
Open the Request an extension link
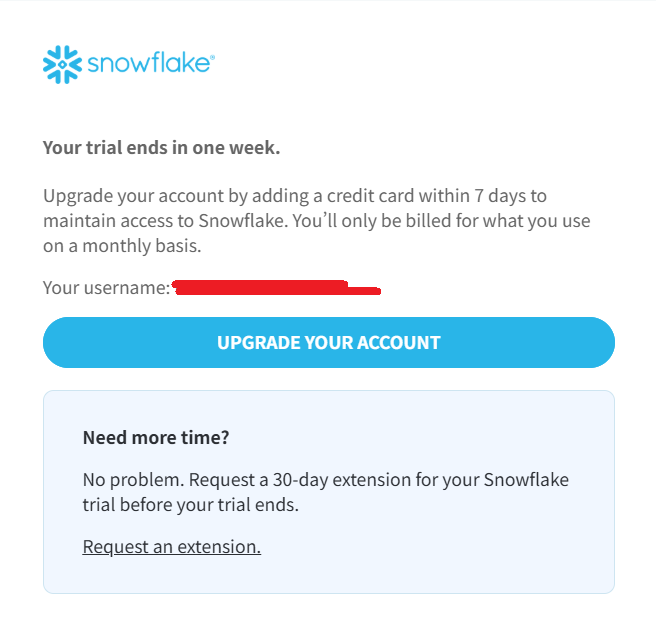171,547
